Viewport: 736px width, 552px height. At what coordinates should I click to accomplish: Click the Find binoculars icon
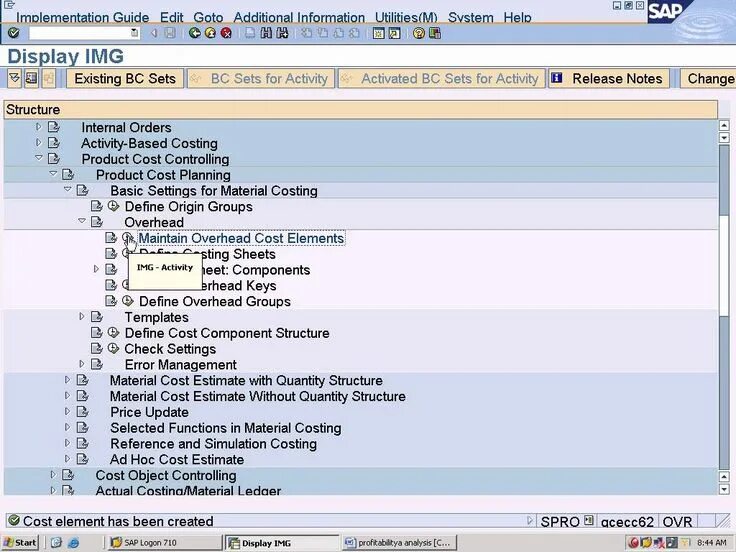[x=266, y=33]
